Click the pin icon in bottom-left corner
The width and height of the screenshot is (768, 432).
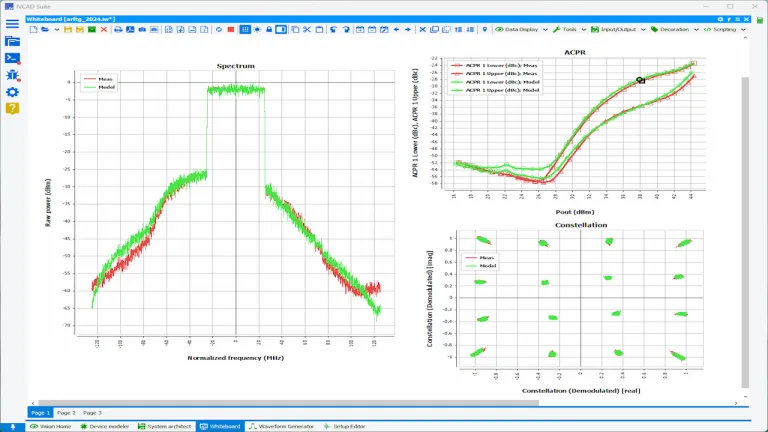click(13, 427)
